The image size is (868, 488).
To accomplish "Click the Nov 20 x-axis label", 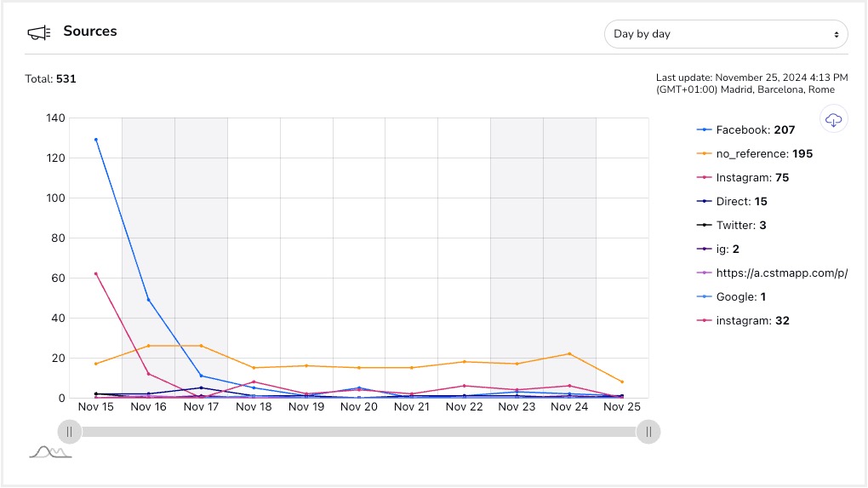I will tap(358, 407).
